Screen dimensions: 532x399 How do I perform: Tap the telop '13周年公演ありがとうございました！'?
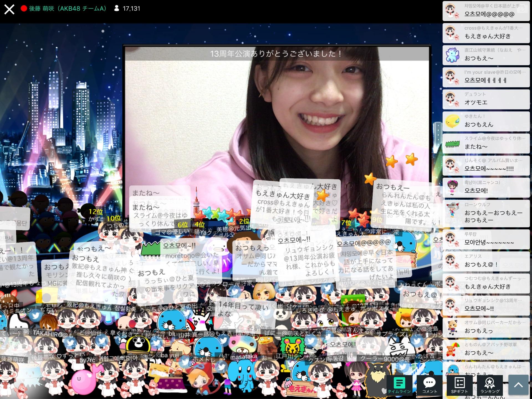(x=277, y=53)
